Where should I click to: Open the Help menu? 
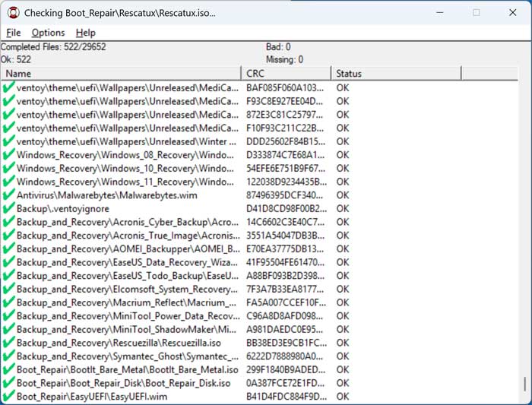(x=86, y=33)
